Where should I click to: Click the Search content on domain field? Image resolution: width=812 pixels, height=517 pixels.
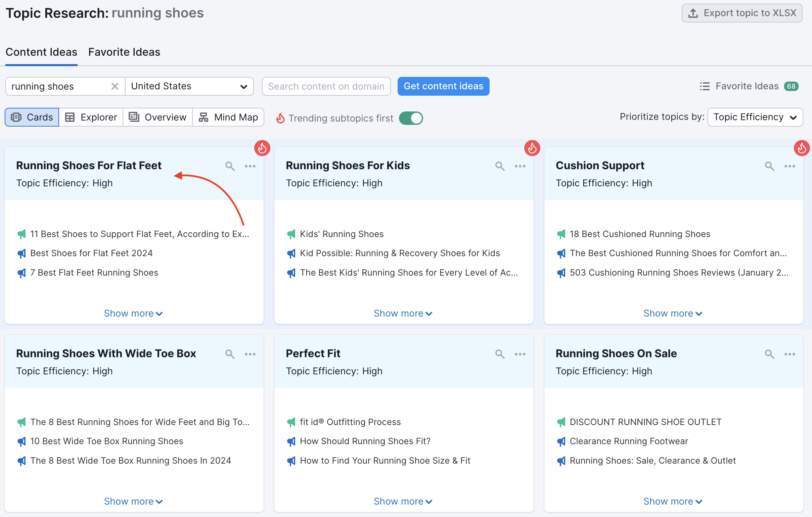tap(326, 86)
